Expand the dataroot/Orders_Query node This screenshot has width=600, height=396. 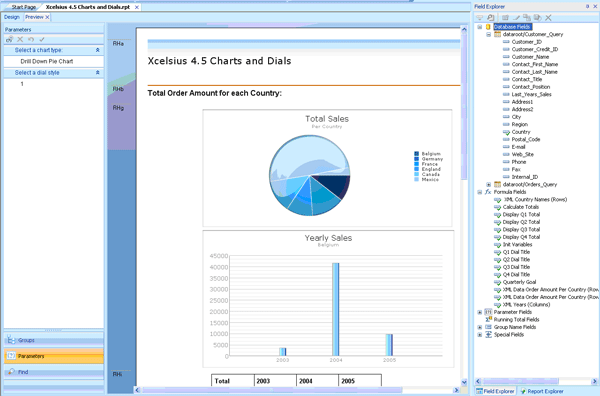[489, 184]
